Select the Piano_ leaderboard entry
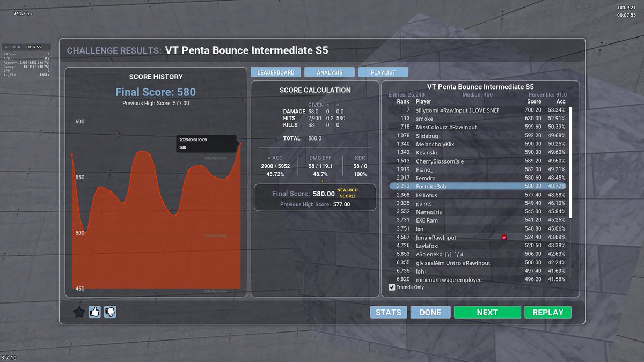This screenshot has height=362, width=644. pos(478,169)
